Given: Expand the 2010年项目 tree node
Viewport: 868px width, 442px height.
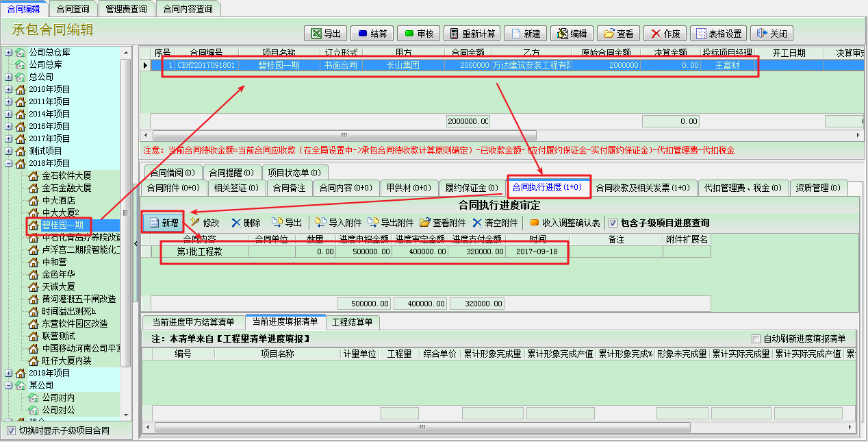Looking at the screenshot, I should point(8,89).
